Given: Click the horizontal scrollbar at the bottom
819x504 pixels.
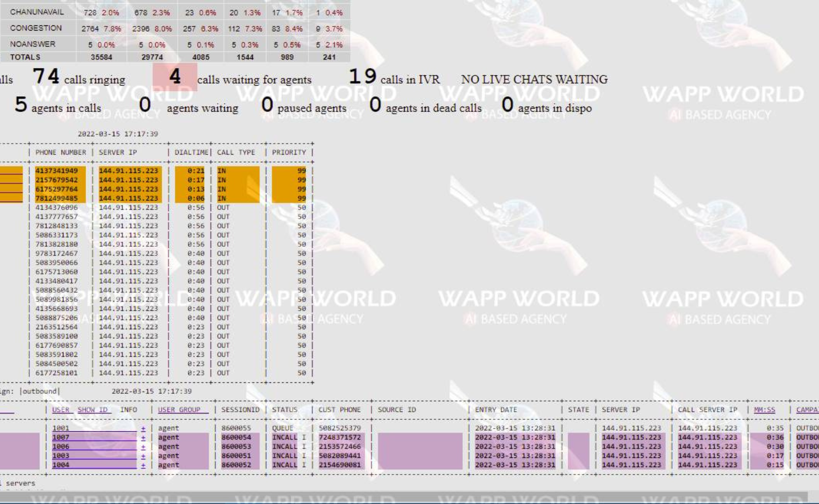Looking at the screenshot, I should [404, 498].
